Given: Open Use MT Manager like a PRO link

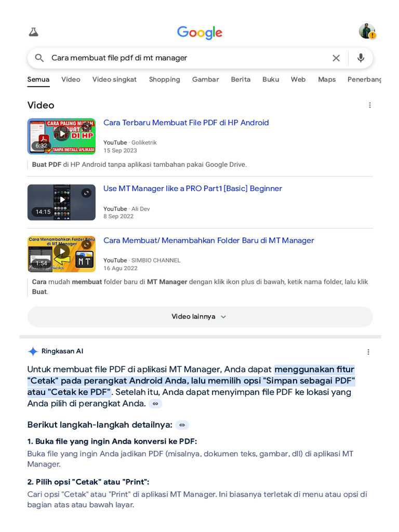Looking at the screenshot, I should coord(193,188).
